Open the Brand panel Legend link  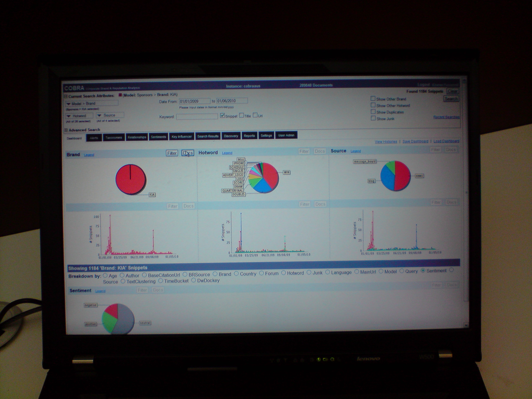(x=89, y=155)
